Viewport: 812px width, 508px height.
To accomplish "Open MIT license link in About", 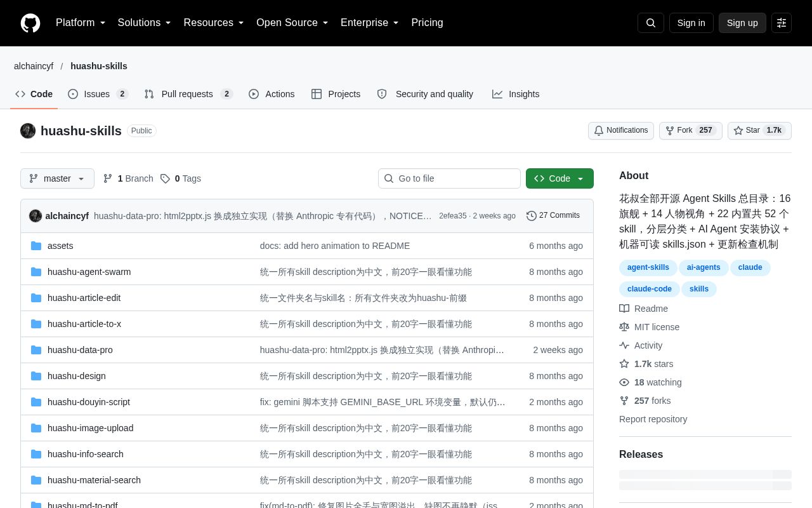I will 649,327.
